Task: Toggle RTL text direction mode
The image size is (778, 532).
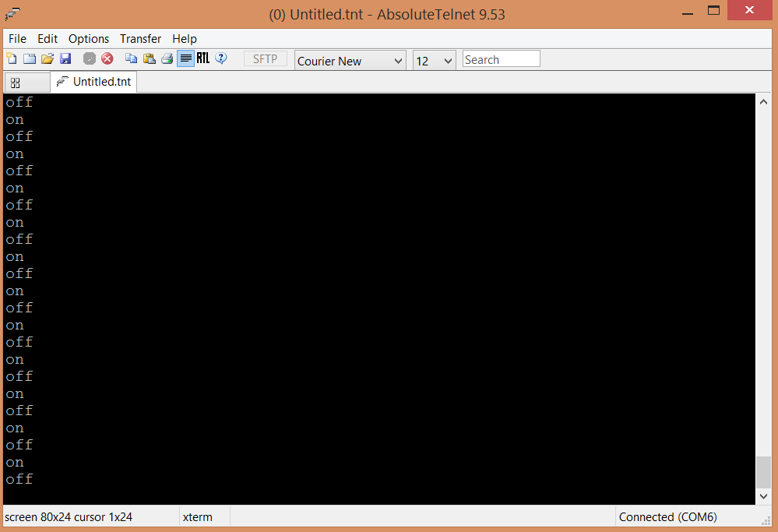Action: point(202,58)
